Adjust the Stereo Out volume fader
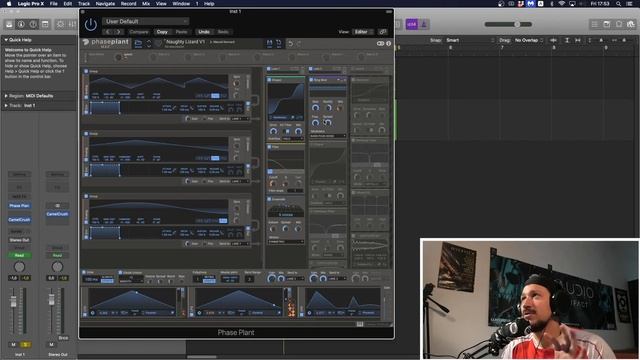640x360 pixels. (51, 300)
